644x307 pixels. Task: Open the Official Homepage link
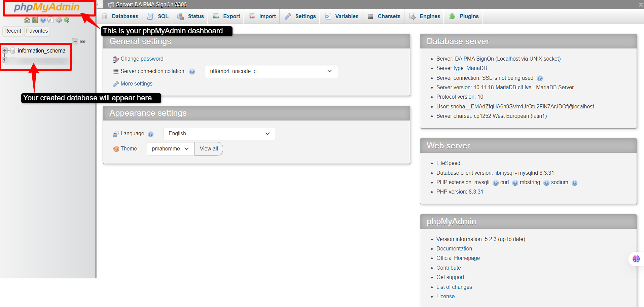coord(458,258)
